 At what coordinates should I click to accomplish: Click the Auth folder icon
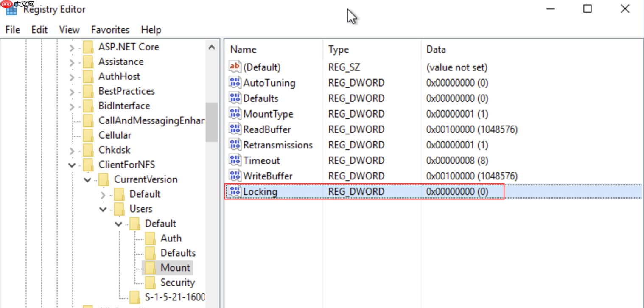[150, 238]
